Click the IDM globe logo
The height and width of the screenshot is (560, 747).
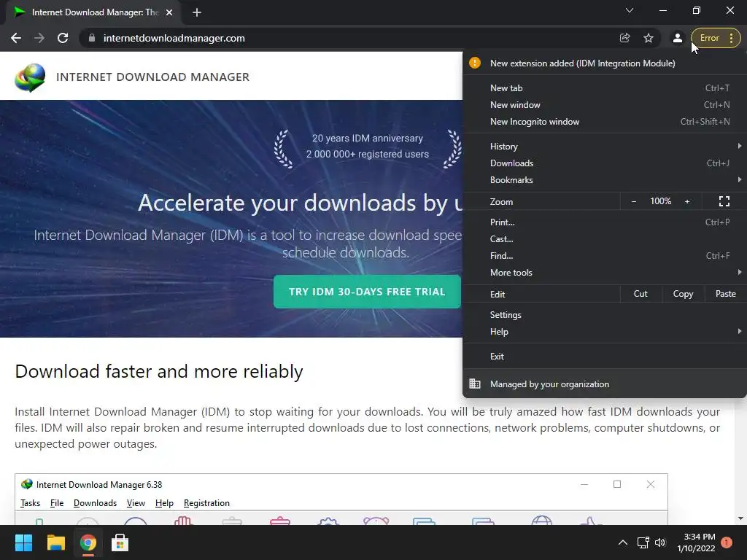[30, 77]
